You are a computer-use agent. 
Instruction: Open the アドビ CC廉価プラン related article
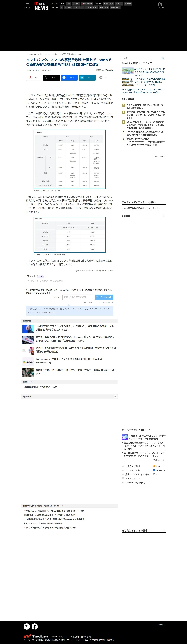[76, 350]
